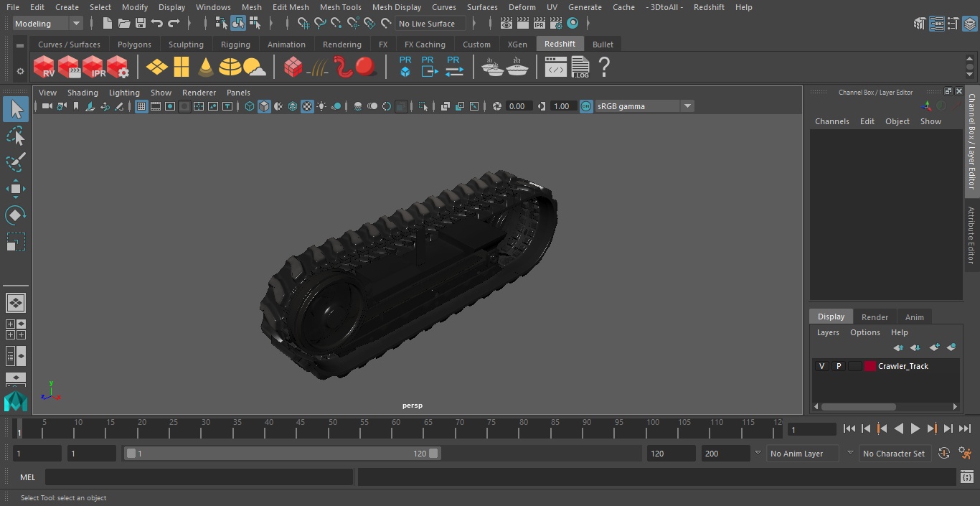Viewport: 980px width, 506px height.
Task: Switch to the Rigging shelf tab
Action: pyautogui.click(x=235, y=44)
